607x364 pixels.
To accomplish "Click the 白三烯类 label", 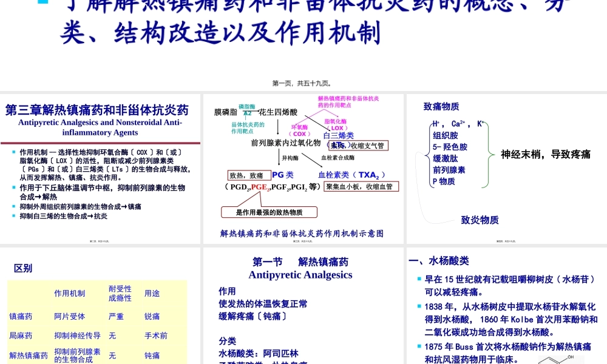I will click(x=338, y=135).
